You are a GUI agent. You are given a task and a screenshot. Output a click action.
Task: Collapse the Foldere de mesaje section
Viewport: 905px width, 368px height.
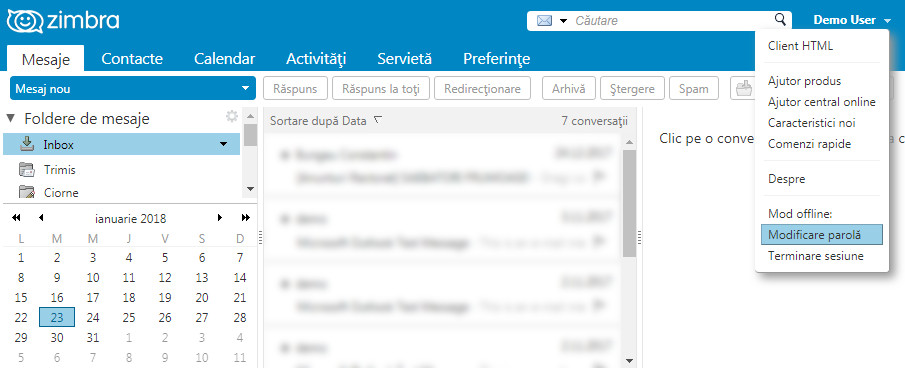(x=10, y=119)
